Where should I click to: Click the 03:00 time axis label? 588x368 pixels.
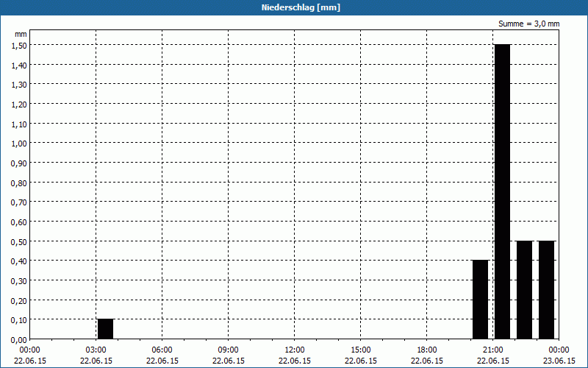point(96,350)
